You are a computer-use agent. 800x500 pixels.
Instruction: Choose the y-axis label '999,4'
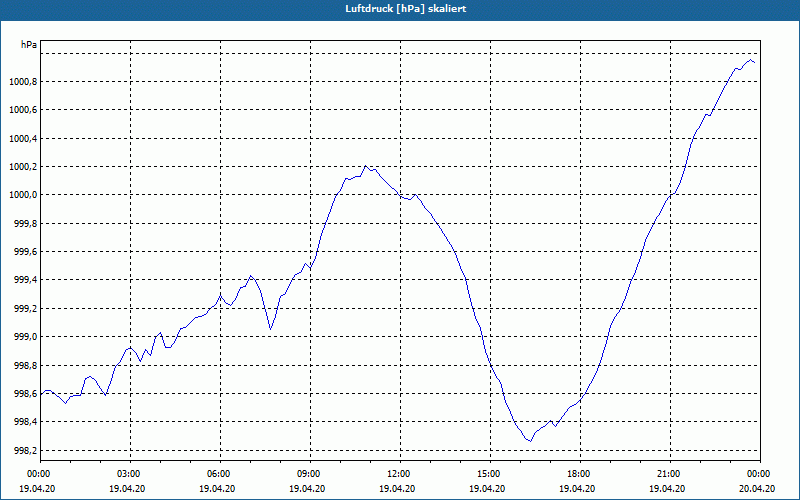pyautogui.click(x=25, y=280)
